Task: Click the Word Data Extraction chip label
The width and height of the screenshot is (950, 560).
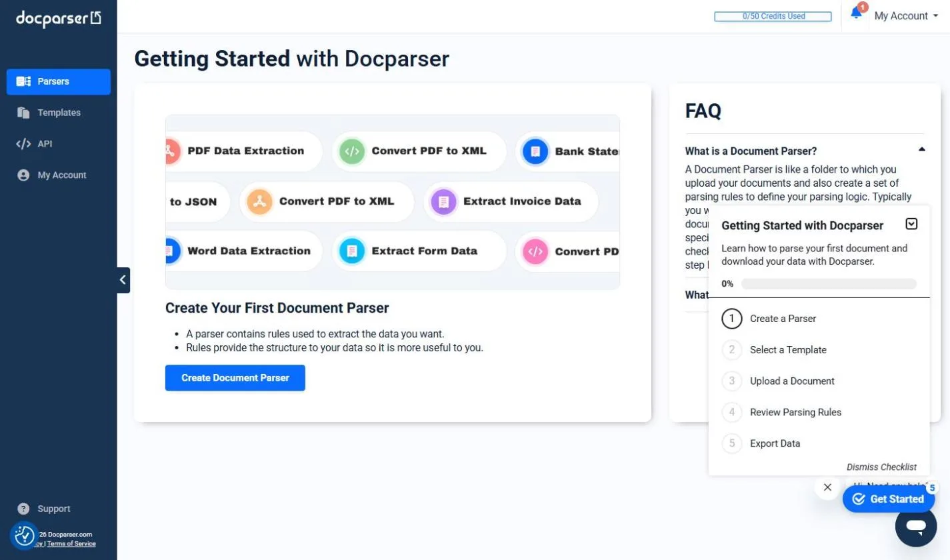Action: 249,251
